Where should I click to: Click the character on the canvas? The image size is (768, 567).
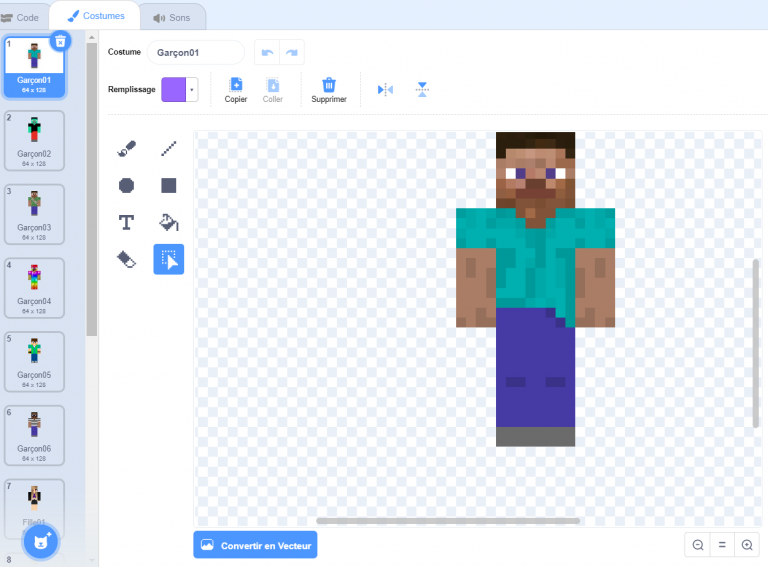[535, 289]
